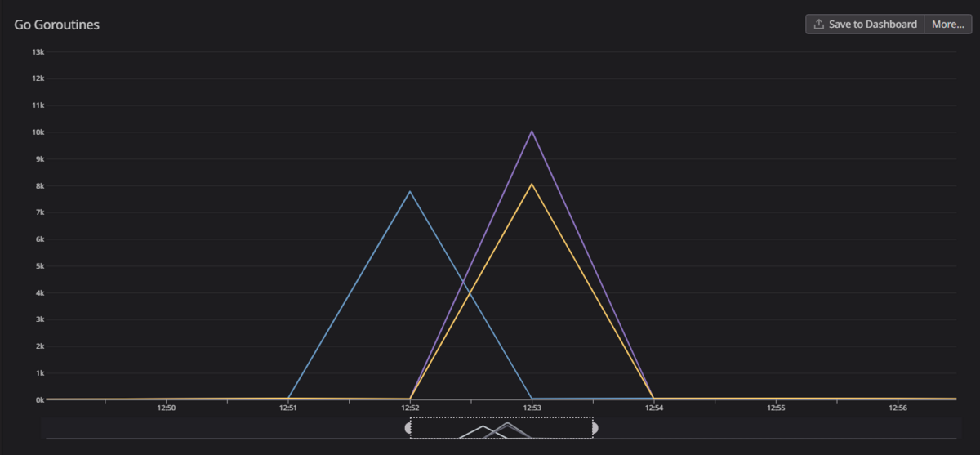Click the 9k y-axis label
Screen dimensions: 980x455
[38, 158]
